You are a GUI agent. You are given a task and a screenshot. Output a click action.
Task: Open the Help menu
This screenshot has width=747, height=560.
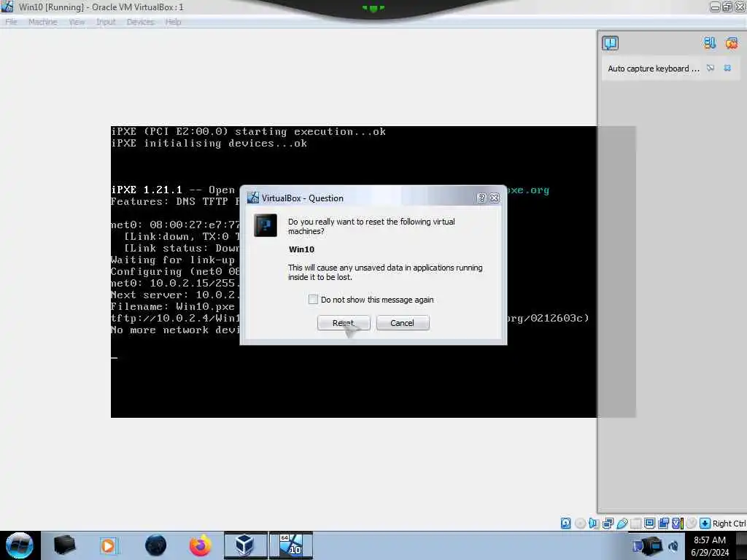coord(173,22)
